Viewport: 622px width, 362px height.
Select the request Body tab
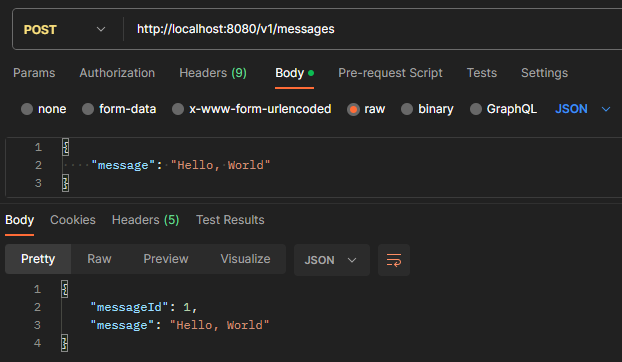(294, 73)
